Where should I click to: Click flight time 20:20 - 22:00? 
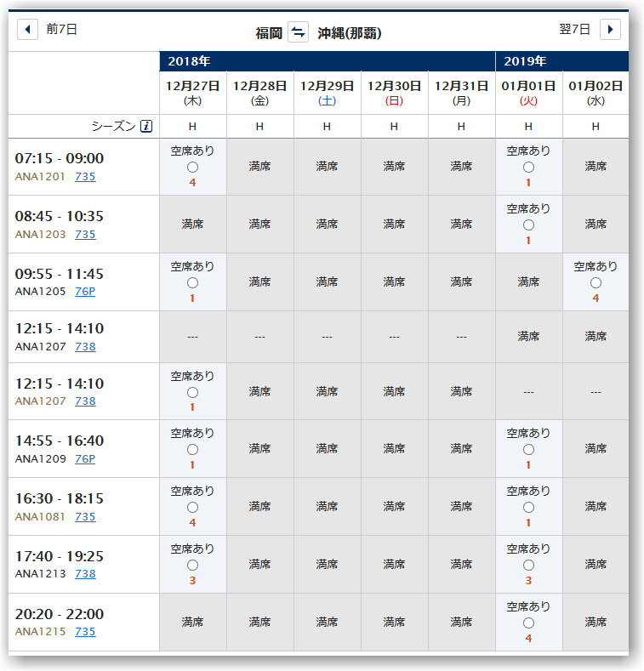tap(60, 614)
